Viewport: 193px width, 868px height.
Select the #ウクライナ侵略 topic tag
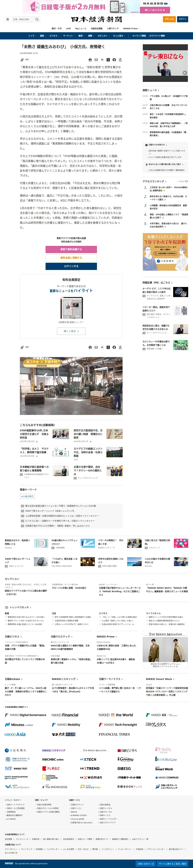(x=157, y=36)
